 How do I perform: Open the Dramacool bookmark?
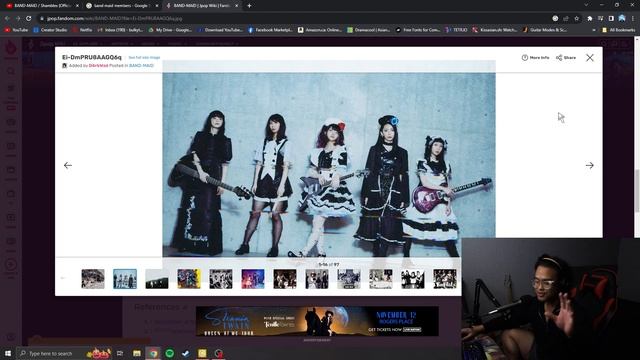369,30
